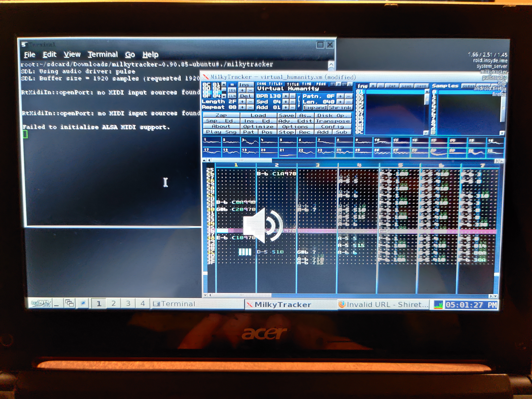
Task: Toggle the PEAK level display button
Action: tap(321, 84)
